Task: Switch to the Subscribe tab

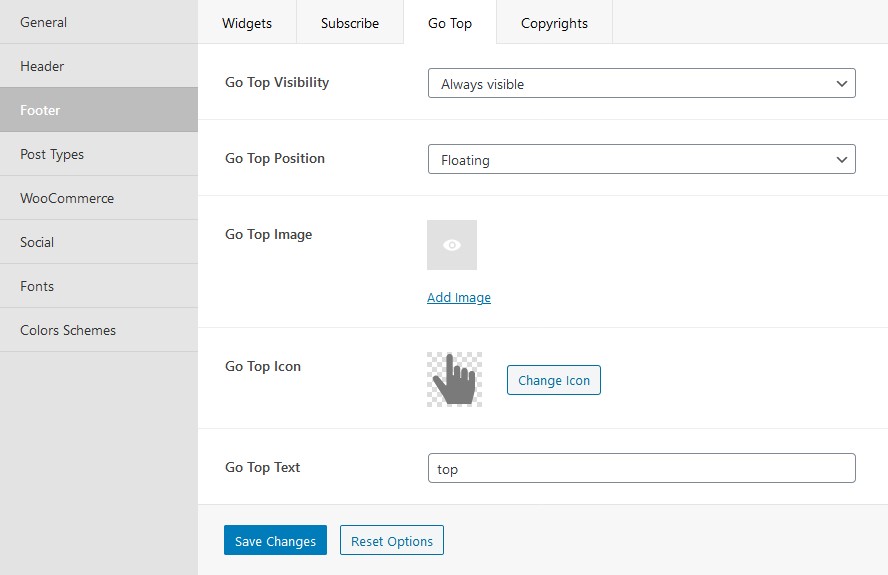Action: pyautogui.click(x=350, y=23)
